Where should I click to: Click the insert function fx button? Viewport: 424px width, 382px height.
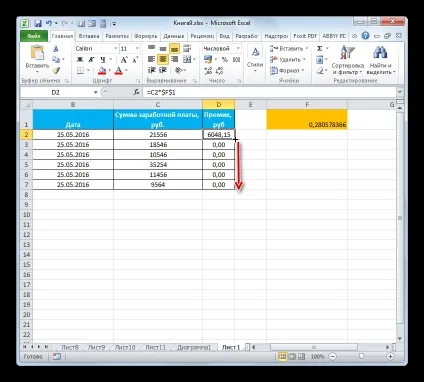(x=136, y=92)
